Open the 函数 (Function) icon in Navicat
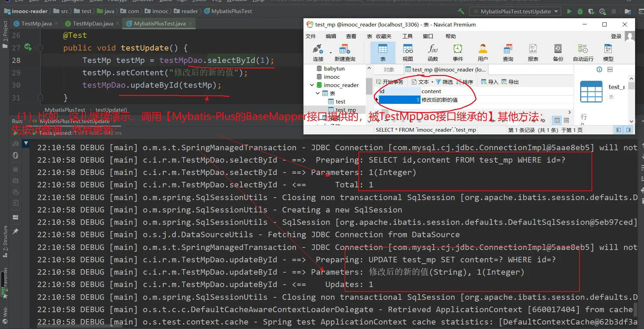Viewport: 644px width, 329px height. (433, 53)
